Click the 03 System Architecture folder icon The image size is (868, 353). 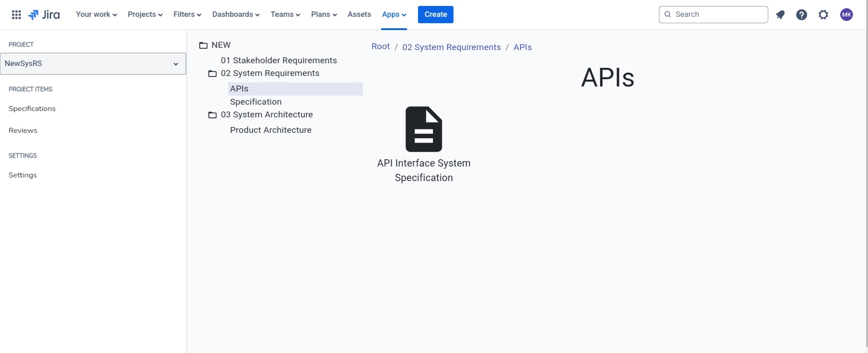click(212, 115)
